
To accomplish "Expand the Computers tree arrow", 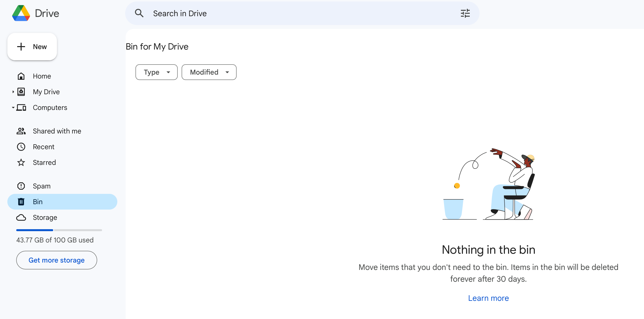I will click(x=13, y=107).
